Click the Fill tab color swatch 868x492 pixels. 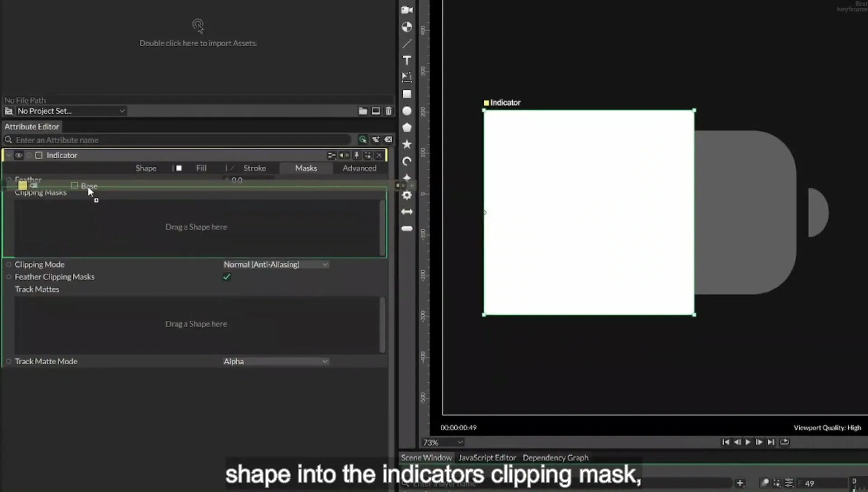click(179, 168)
